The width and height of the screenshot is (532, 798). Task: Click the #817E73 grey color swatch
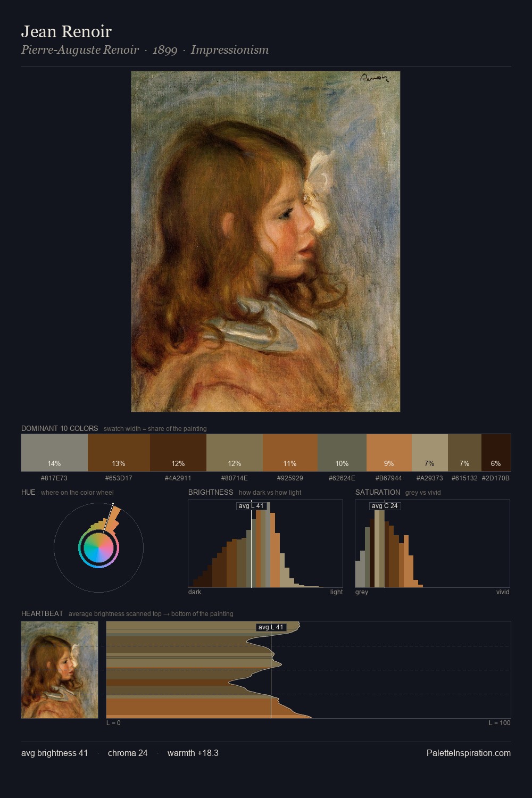coord(54,453)
